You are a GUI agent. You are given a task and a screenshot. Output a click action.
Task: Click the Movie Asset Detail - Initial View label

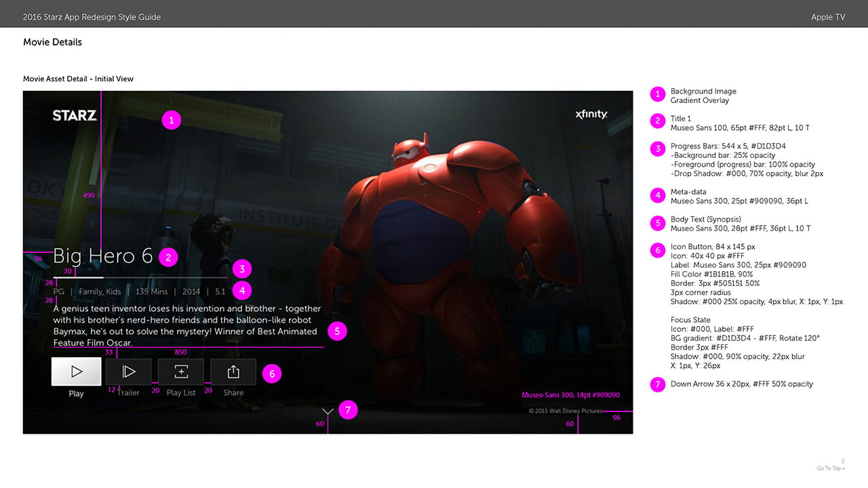pyautogui.click(x=78, y=79)
